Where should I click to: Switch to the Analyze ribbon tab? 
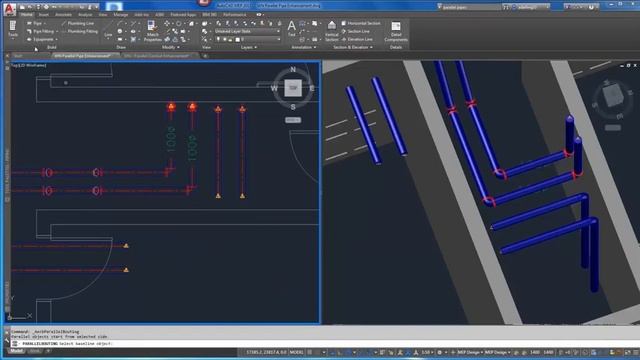coord(85,15)
